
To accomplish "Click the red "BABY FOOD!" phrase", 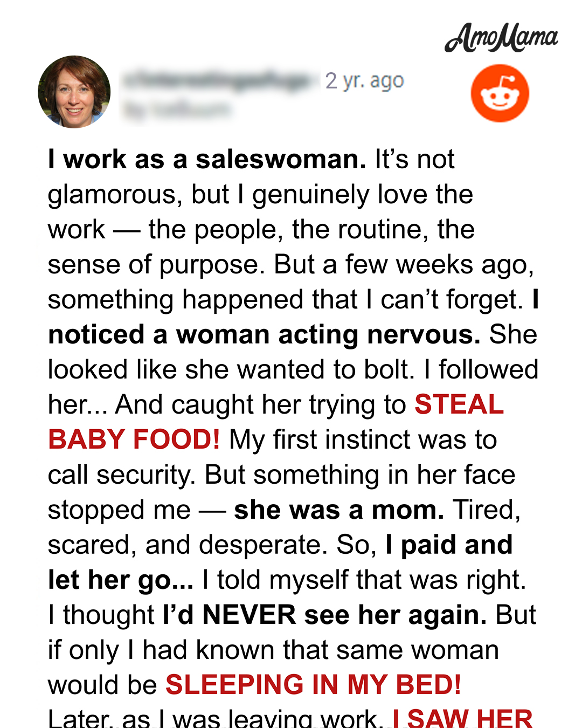I will coord(134,439).
